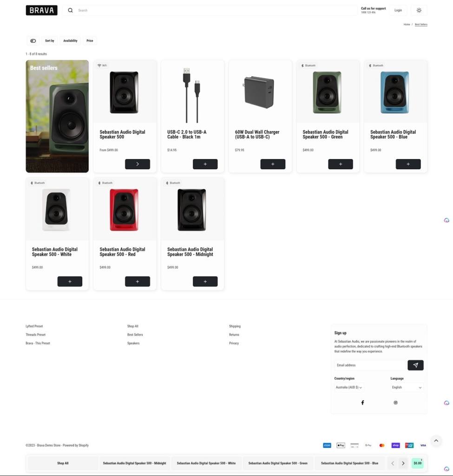Open Sebastian Audio Digital Speaker 500 options arrow

138,164
